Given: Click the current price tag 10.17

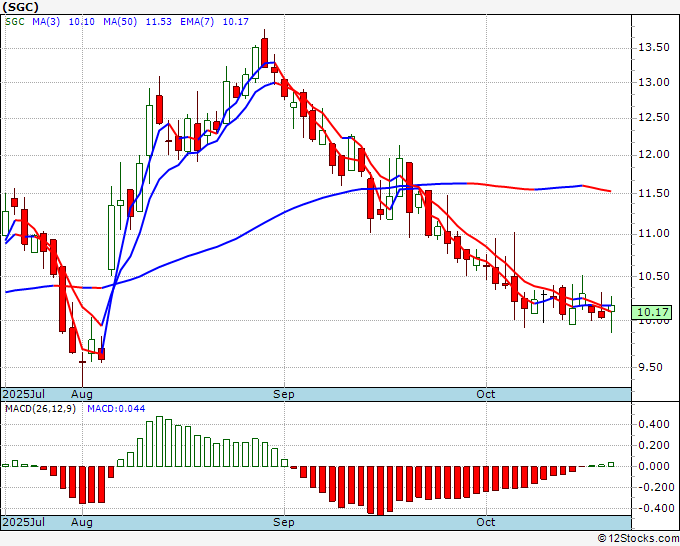Looking at the screenshot, I should pyautogui.click(x=651, y=312).
